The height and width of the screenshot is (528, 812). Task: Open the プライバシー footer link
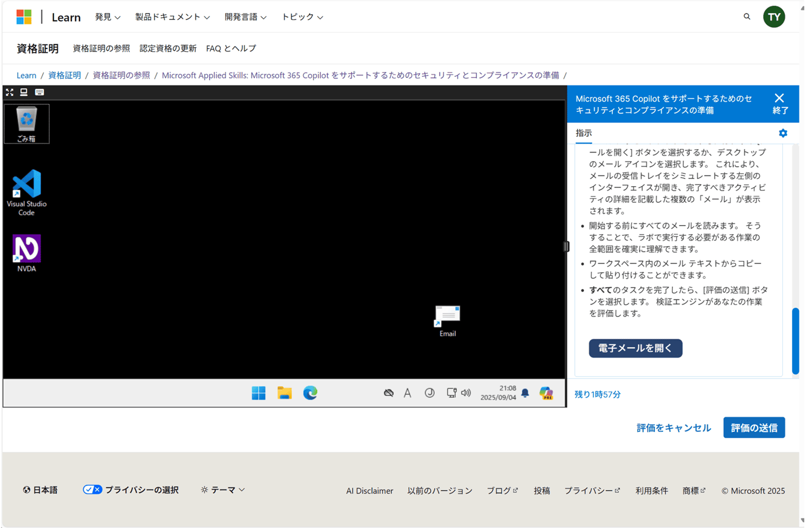[592, 491]
